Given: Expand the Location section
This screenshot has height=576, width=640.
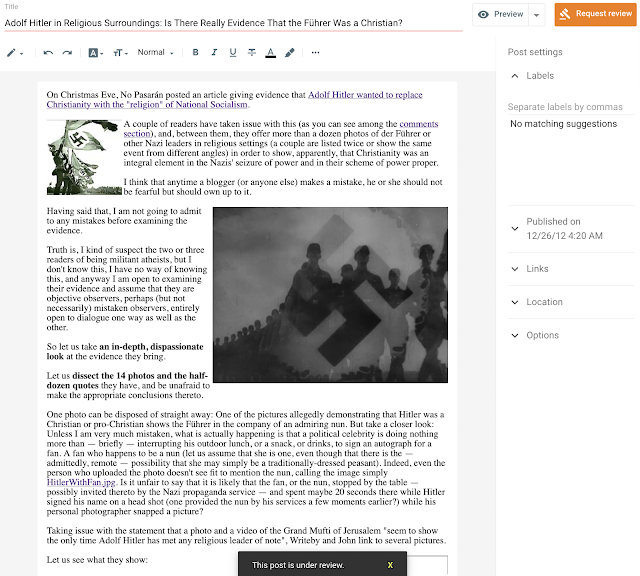Looking at the screenshot, I should 515,302.
